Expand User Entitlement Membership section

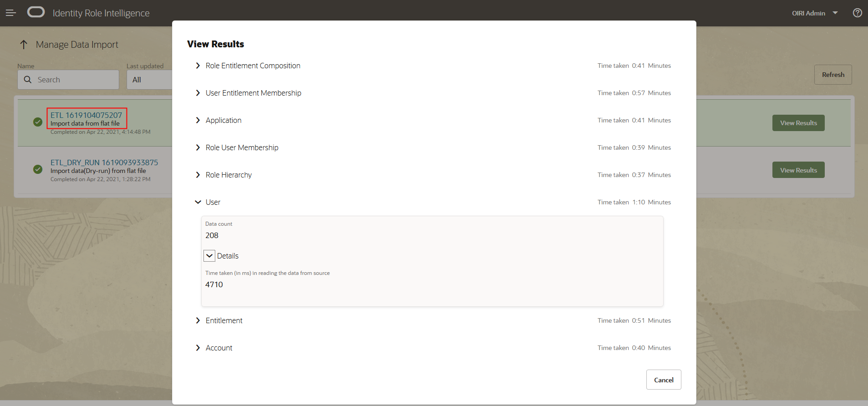tap(198, 93)
